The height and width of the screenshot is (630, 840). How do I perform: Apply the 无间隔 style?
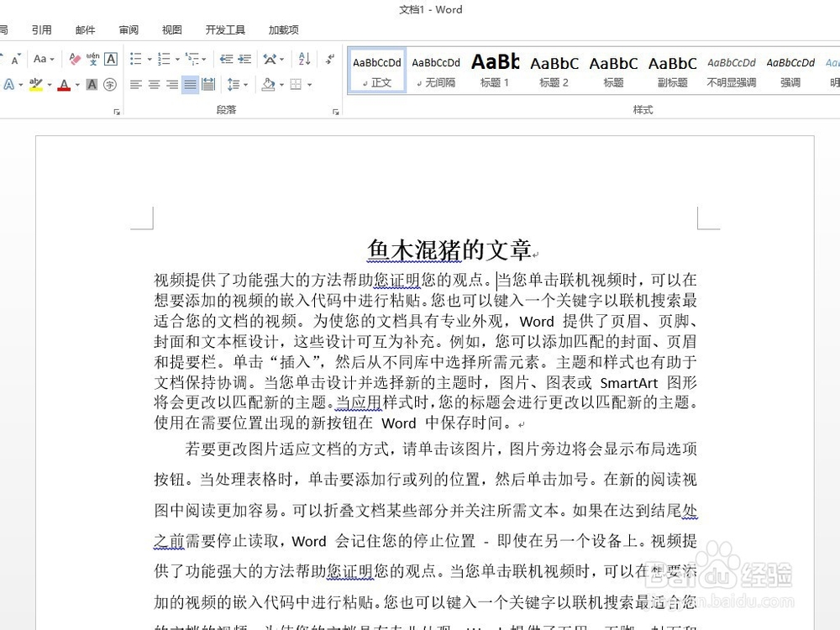tap(436, 71)
